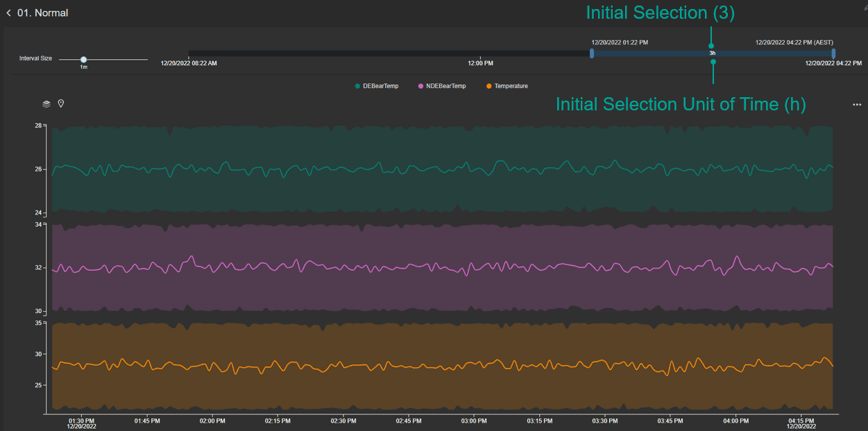Open the three-dots more options menu

tap(857, 105)
